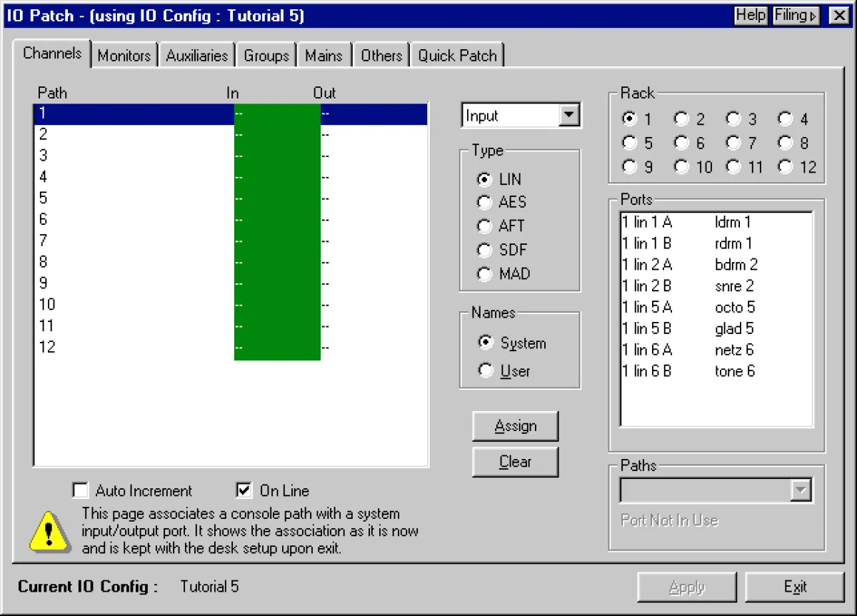Select port 1 lin 6 A netz 6

click(716, 350)
